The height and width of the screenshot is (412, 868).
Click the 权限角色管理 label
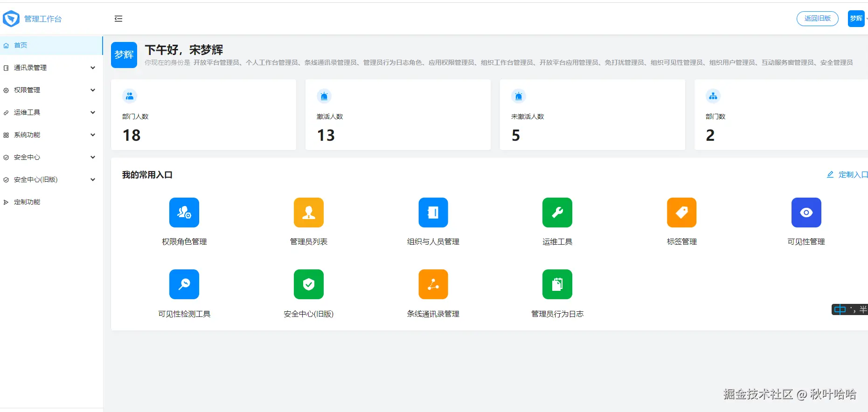tap(184, 242)
